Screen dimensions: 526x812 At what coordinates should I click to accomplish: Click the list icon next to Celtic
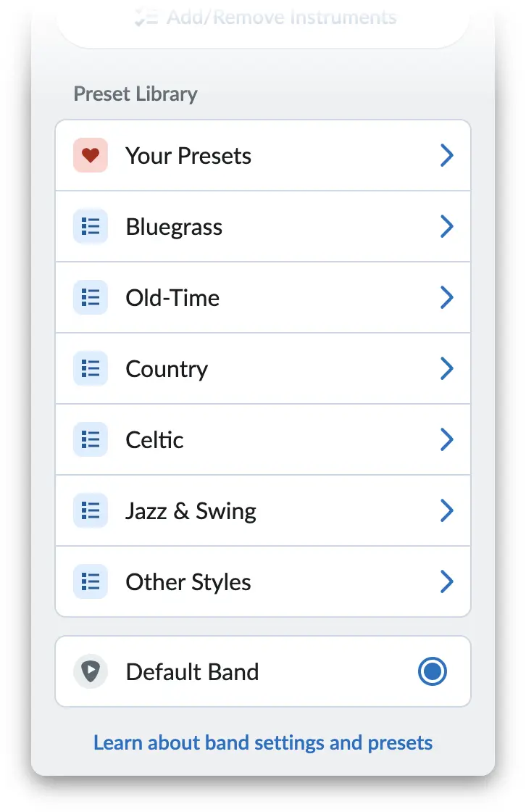91,440
